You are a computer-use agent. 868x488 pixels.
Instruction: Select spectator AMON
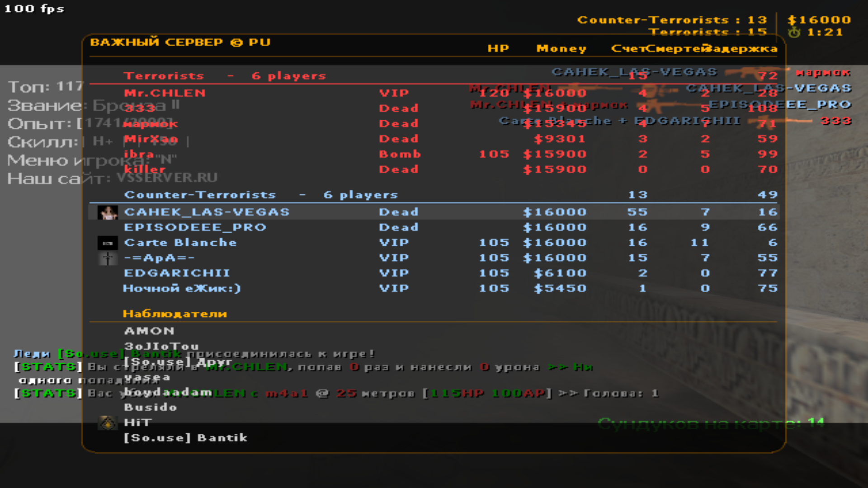tap(149, 331)
